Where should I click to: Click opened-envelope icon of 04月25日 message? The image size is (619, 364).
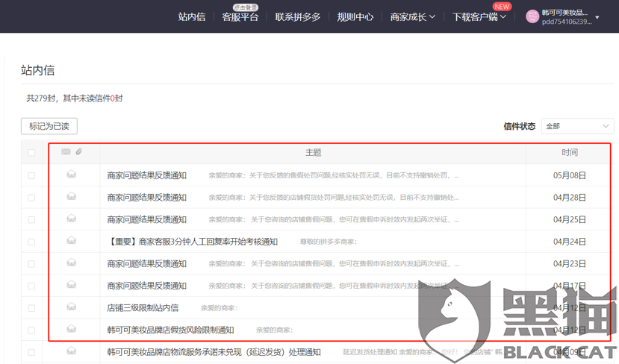[x=72, y=218]
